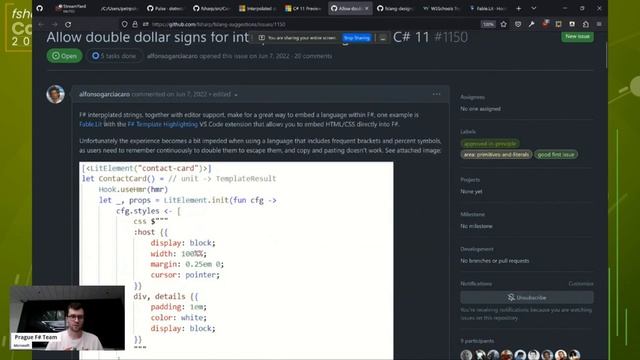The height and width of the screenshot is (360, 640).
Task: Switch to the Fable.Lit tab
Action: click(x=488, y=8)
